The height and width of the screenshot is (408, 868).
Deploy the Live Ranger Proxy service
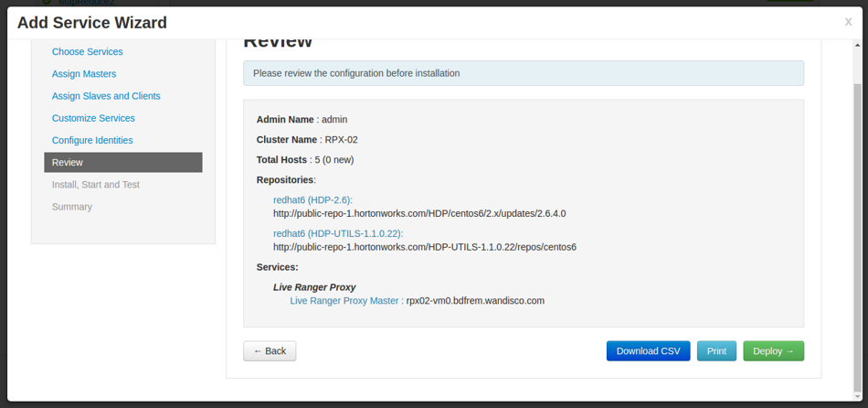tap(773, 351)
